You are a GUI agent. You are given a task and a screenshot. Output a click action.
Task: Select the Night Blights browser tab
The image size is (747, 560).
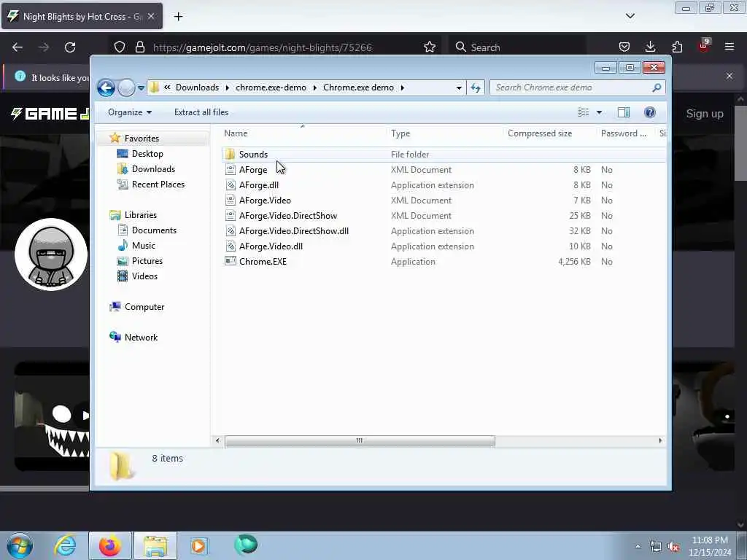point(82,17)
